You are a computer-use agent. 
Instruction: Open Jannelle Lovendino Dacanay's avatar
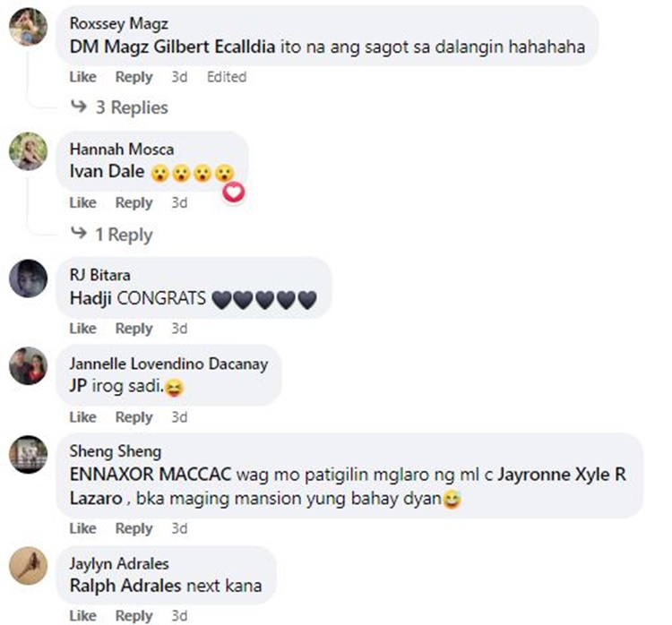click(x=29, y=365)
